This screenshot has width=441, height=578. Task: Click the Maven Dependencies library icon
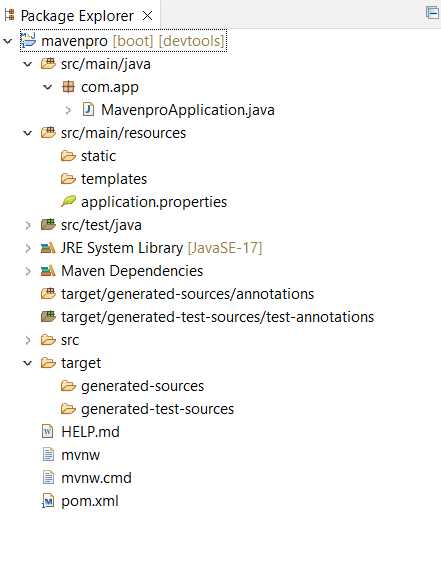[x=48, y=271]
